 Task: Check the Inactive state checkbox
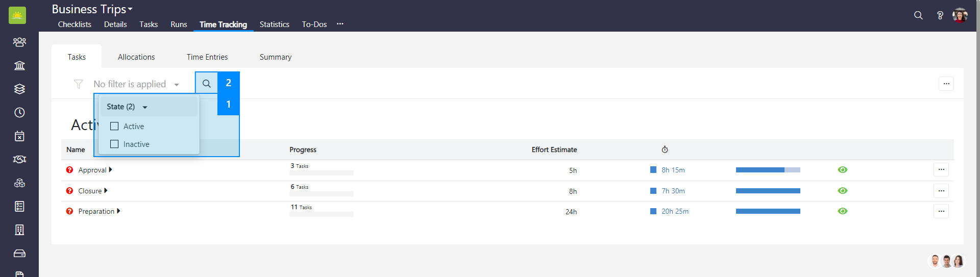point(114,144)
